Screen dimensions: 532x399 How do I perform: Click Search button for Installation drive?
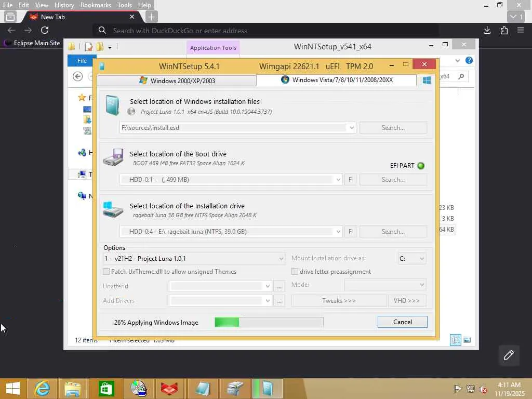pyautogui.click(x=393, y=231)
